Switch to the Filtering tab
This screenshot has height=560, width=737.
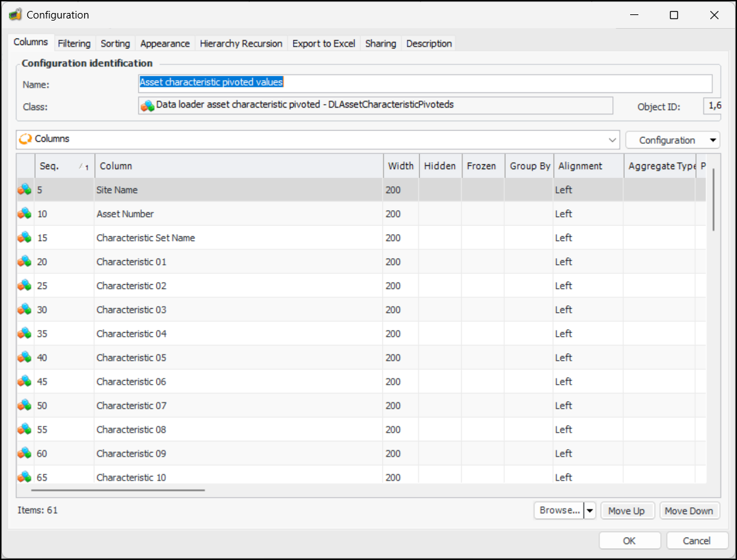(74, 43)
